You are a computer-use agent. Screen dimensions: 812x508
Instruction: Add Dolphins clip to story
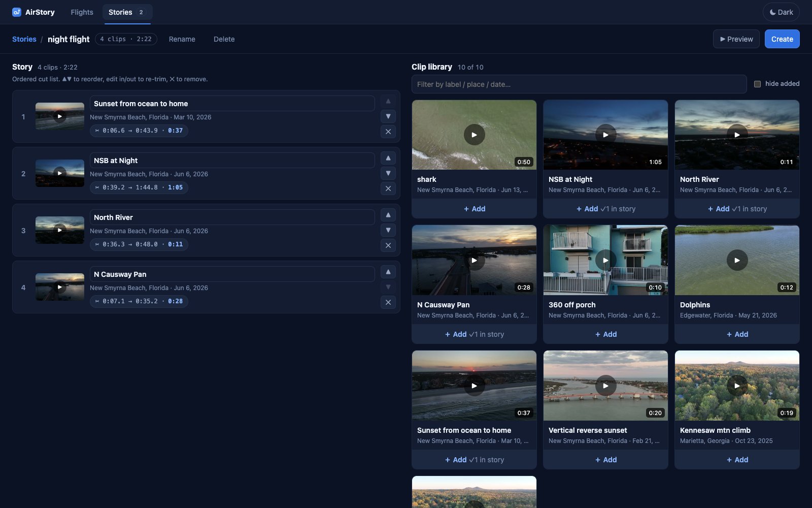737,334
